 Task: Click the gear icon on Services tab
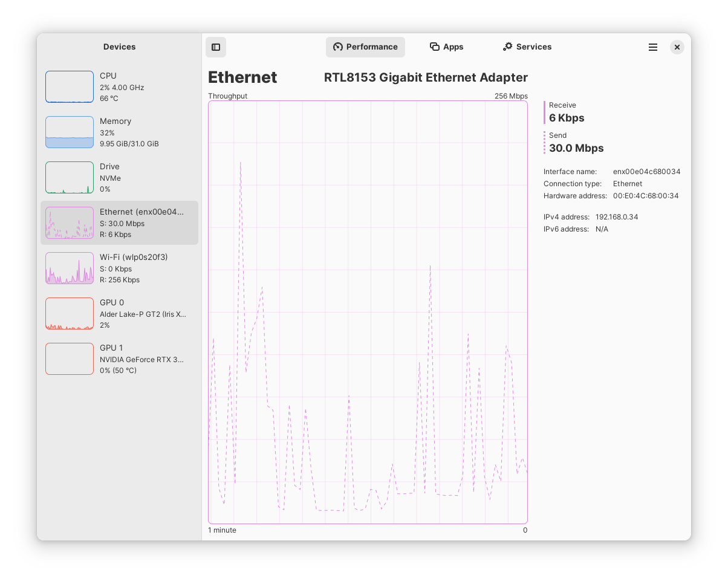508,47
